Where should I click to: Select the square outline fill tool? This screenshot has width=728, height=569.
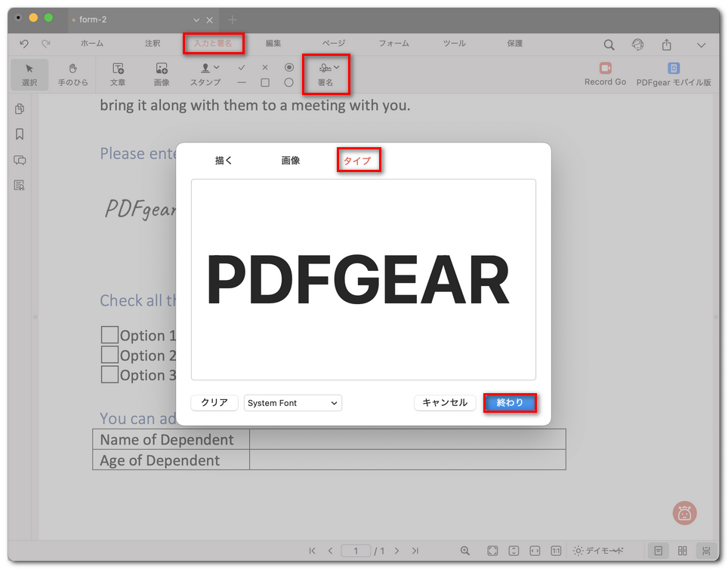point(265,82)
